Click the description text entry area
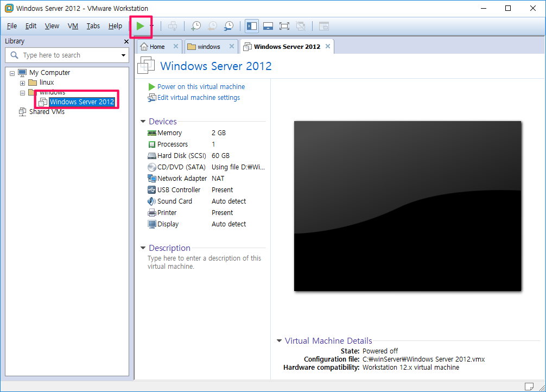 (x=205, y=262)
